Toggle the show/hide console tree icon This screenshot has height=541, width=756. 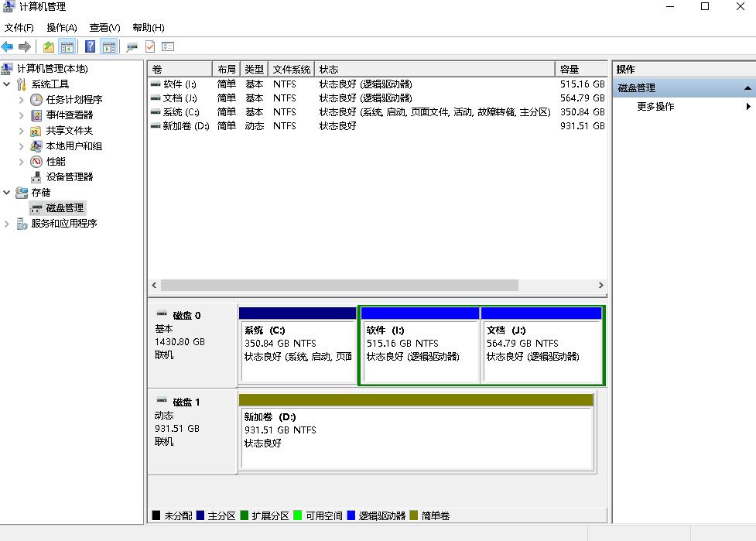[67, 46]
